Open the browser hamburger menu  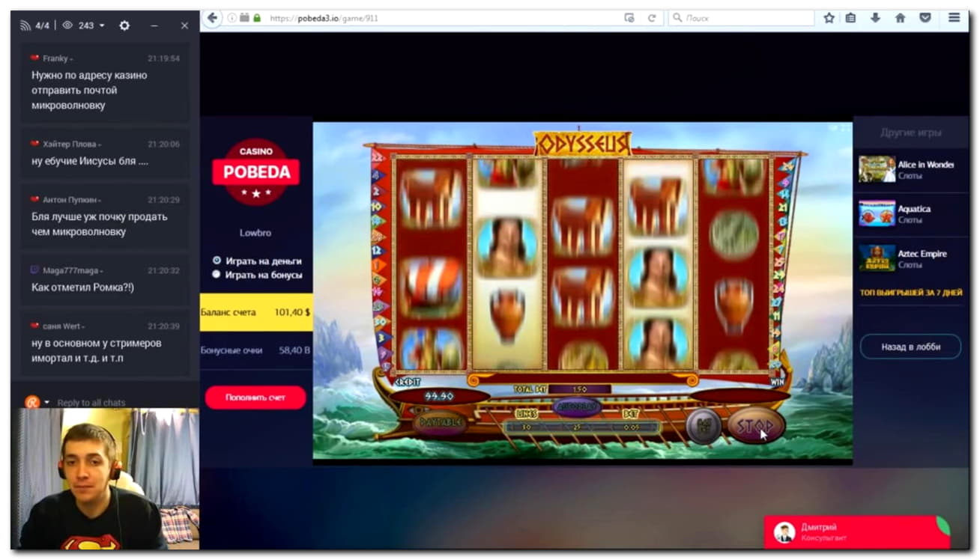(954, 18)
